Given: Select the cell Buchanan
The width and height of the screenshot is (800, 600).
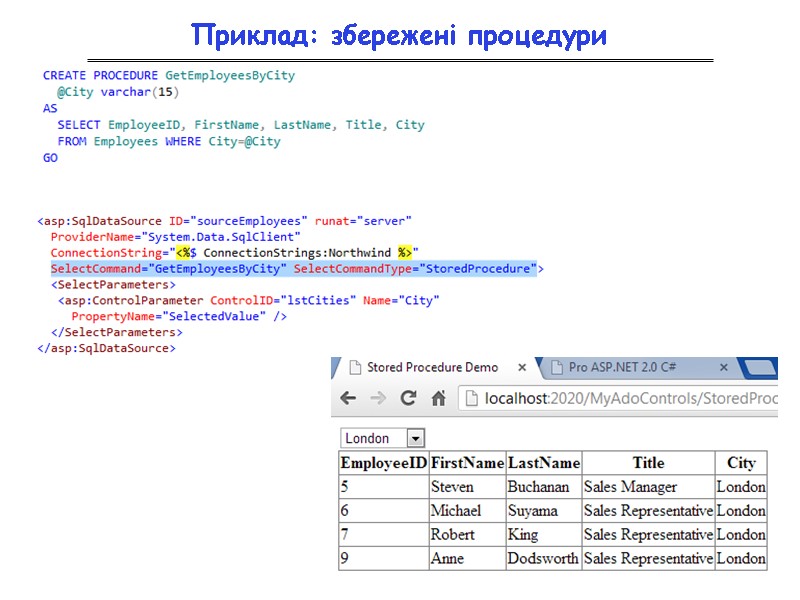Looking at the screenshot, I should pyautogui.click(x=544, y=487).
